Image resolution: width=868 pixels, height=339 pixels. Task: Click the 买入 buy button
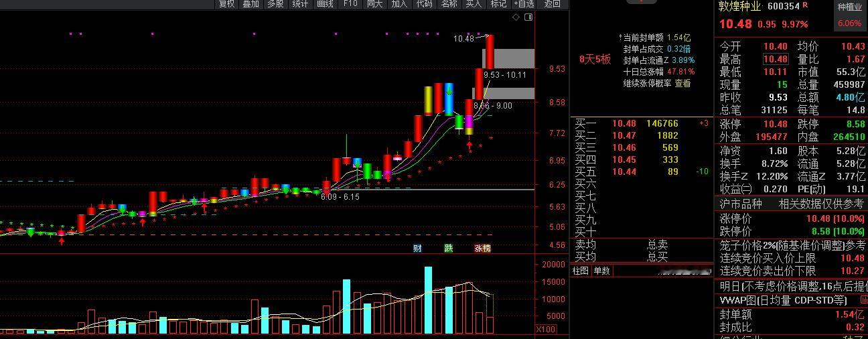[x=474, y=4]
